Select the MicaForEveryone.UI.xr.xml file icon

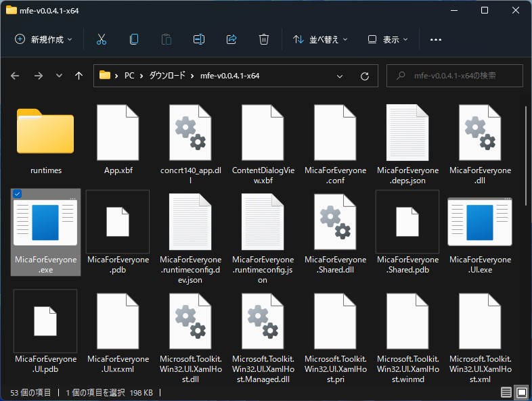[118, 321]
